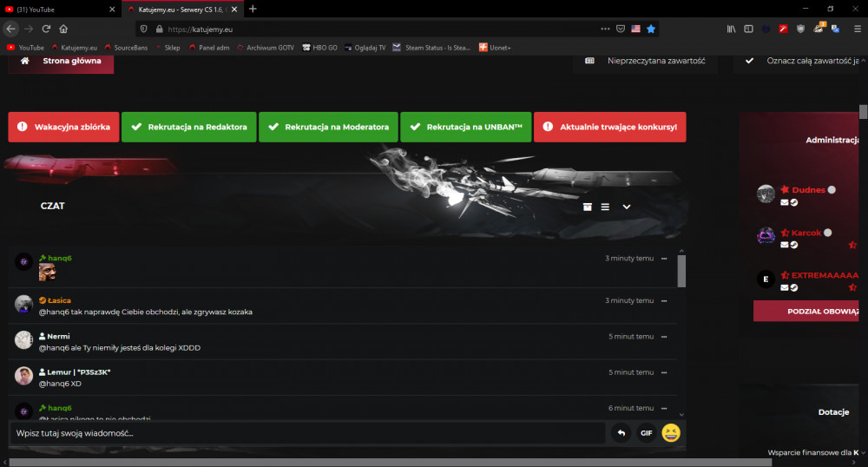The width and height of the screenshot is (868, 467).
Task: Open the Firefox hamburger menu
Action: coord(857,29)
